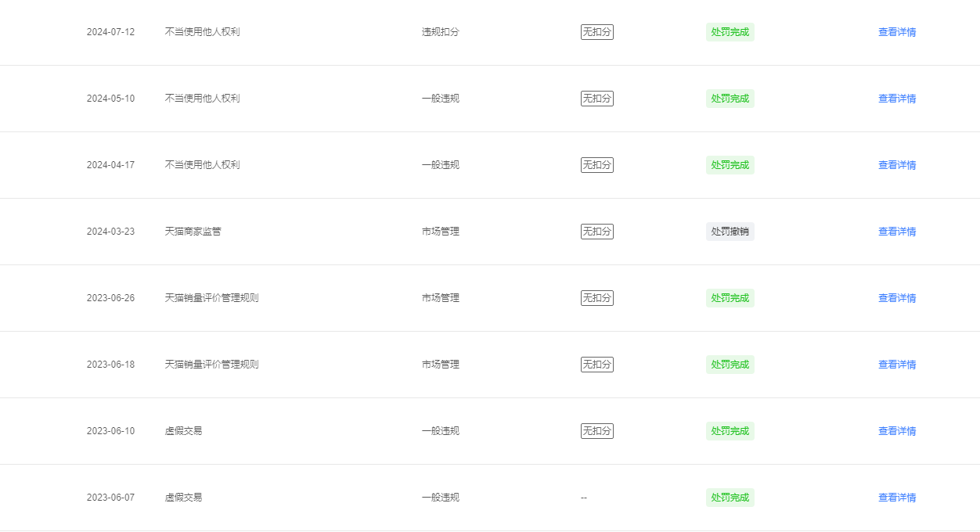Viewport: 980px width, 532px height.
Task: Open 查看详情 for the 2024-05-10 record
Action: tap(897, 99)
